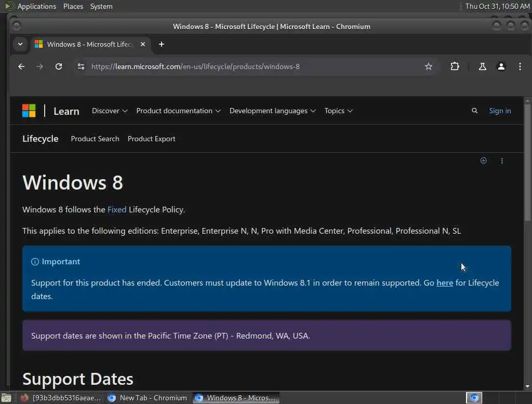Screen dimensions: 532x404
Task: Click the Chromium workspace switcher icon
Action: (474, 398)
